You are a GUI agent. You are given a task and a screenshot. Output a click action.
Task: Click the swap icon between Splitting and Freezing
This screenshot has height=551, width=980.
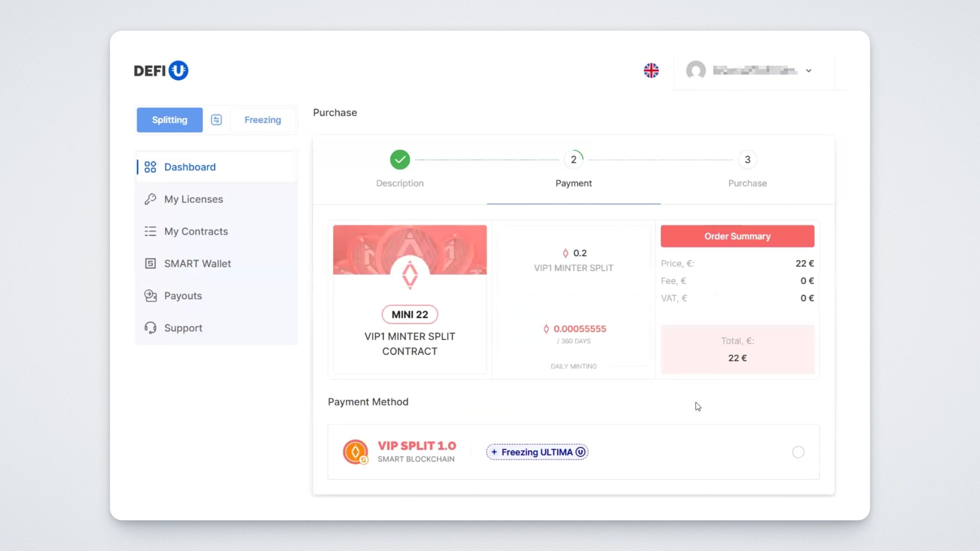[x=216, y=120]
